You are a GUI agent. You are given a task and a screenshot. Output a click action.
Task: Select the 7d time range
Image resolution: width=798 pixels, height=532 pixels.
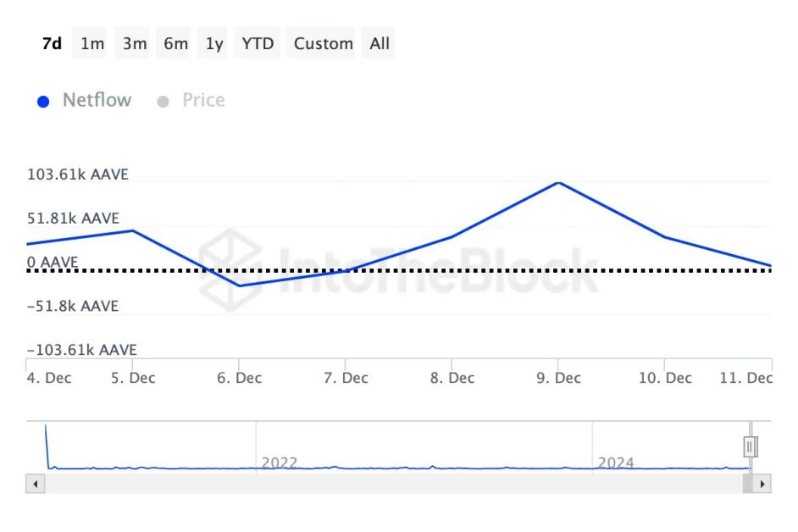pyautogui.click(x=52, y=43)
